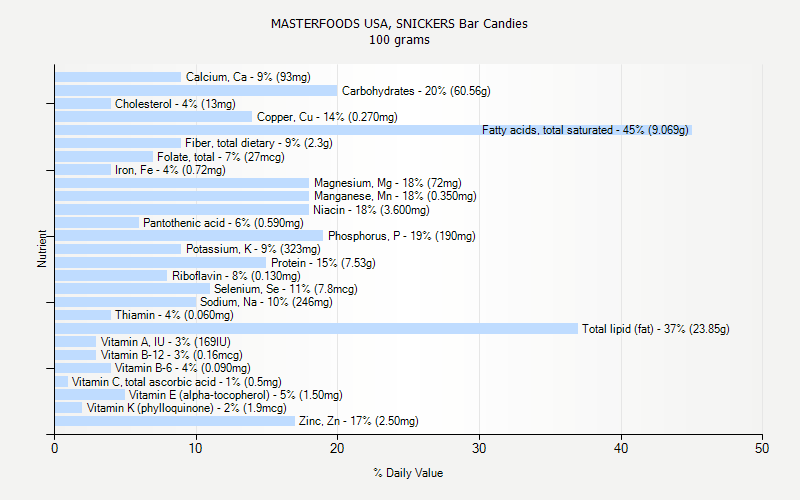Image resolution: width=800 pixels, height=500 pixels.
Task: Select the 'Thiamin - 4% (0.060mg)' label
Action: pos(174,315)
